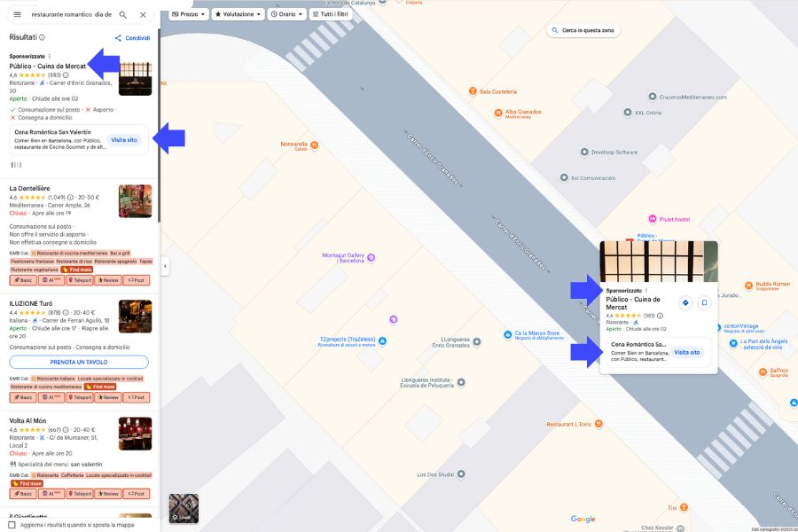Viewport: 798px width, 532px height.
Task: Select the Llongueras Enric Granados pin
Action: point(477,341)
